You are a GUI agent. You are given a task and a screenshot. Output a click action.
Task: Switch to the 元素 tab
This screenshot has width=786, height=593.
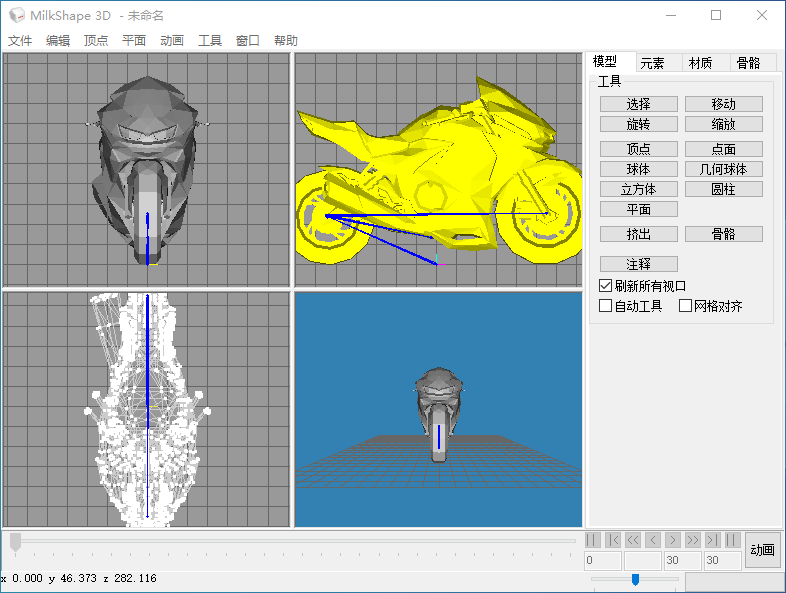pyautogui.click(x=659, y=63)
